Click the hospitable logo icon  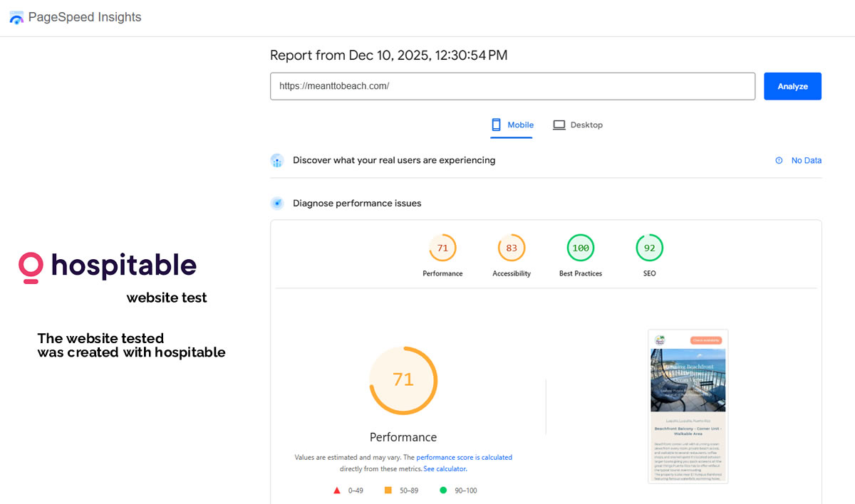click(31, 267)
